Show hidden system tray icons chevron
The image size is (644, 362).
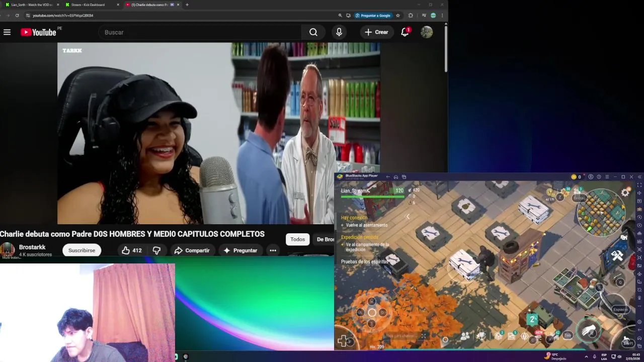coord(586,356)
